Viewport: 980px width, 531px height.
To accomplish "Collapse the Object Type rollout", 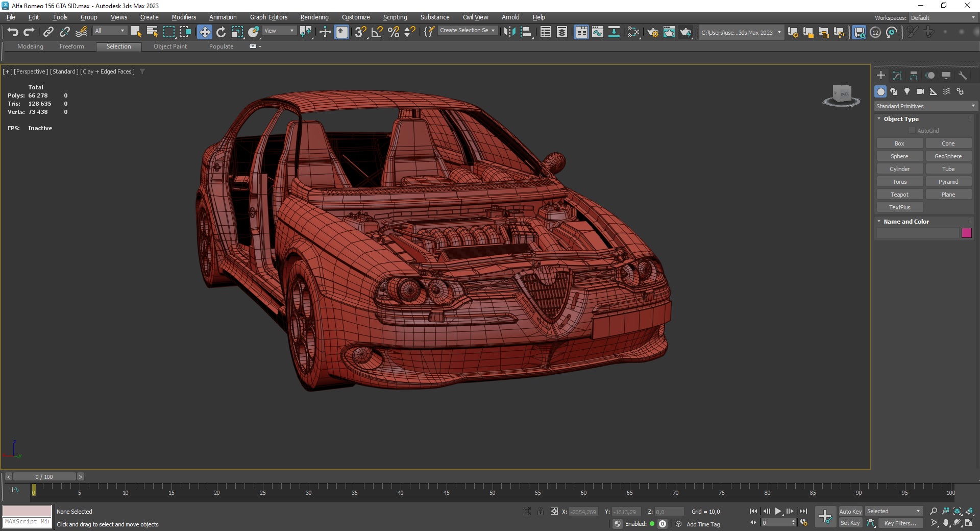I will click(901, 119).
